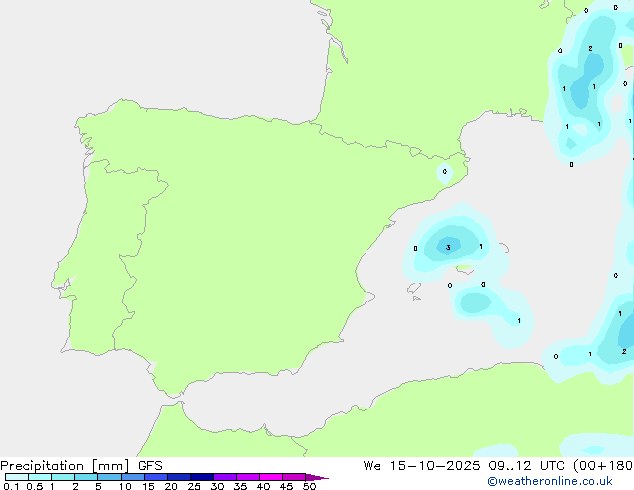Pick the dark navy 25–30 mm swatch
634x490 pixels.
click(201, 477)
